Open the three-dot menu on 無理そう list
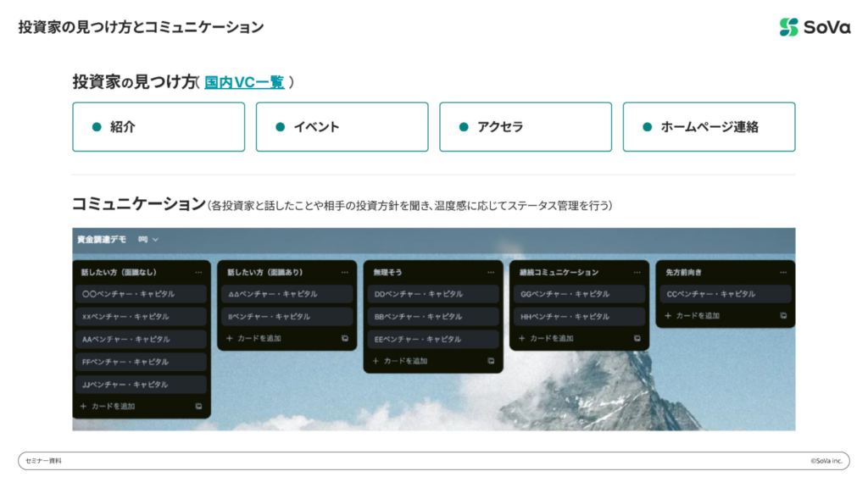Viewport: 868px width, 488px height. (491, 273)
